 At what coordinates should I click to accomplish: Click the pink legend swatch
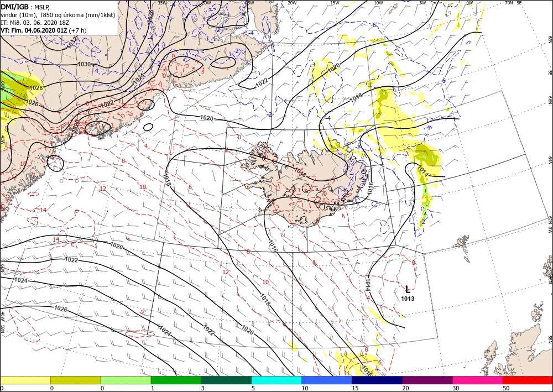pos(478,380)
